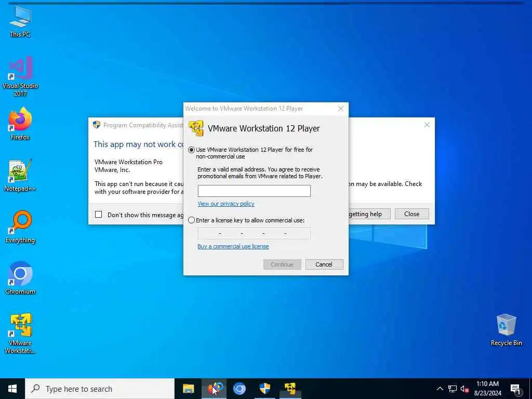Select the enter license key radio option
The image size is (532, 399).
pyautogui.click(x=191, y=220)
